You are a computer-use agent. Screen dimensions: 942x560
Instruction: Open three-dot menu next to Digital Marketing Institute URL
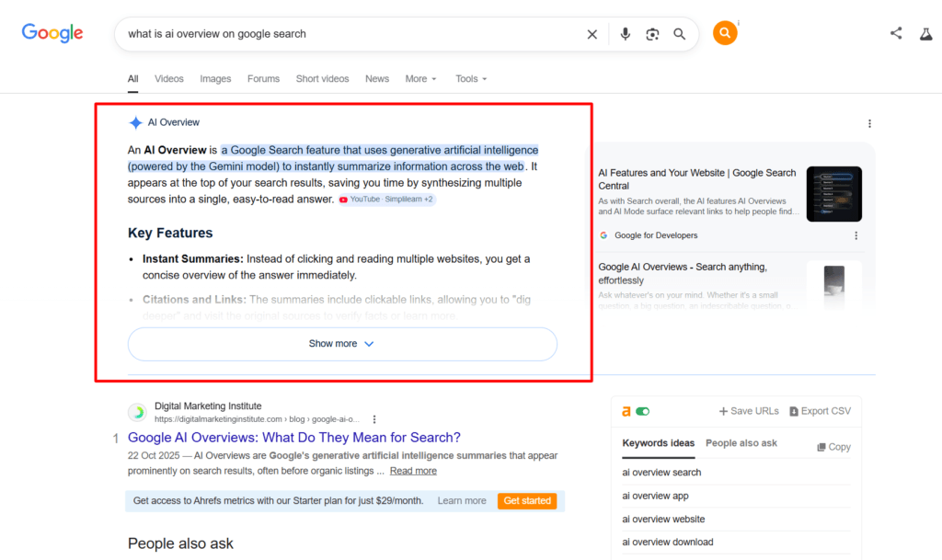[x=374, y=419]
